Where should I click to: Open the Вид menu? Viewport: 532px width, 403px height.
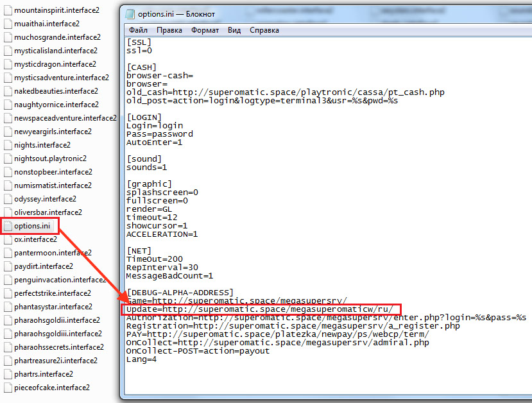click(x=234, y=30)
